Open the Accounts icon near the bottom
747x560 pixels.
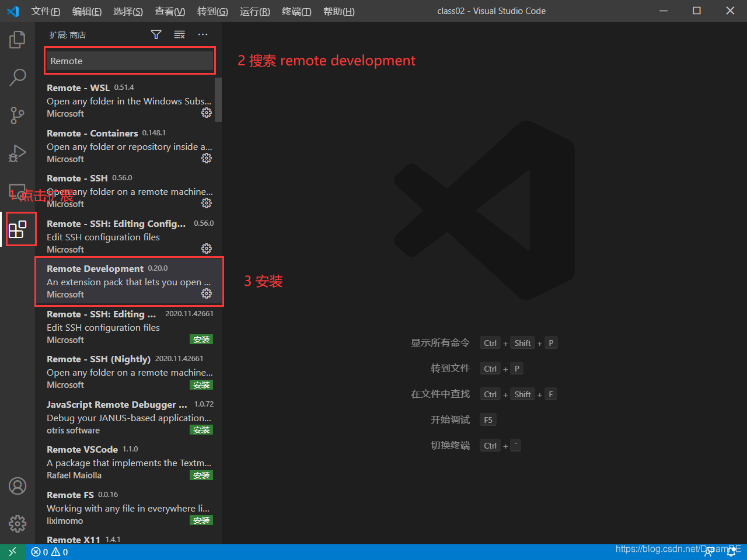[x=17, y=485]
